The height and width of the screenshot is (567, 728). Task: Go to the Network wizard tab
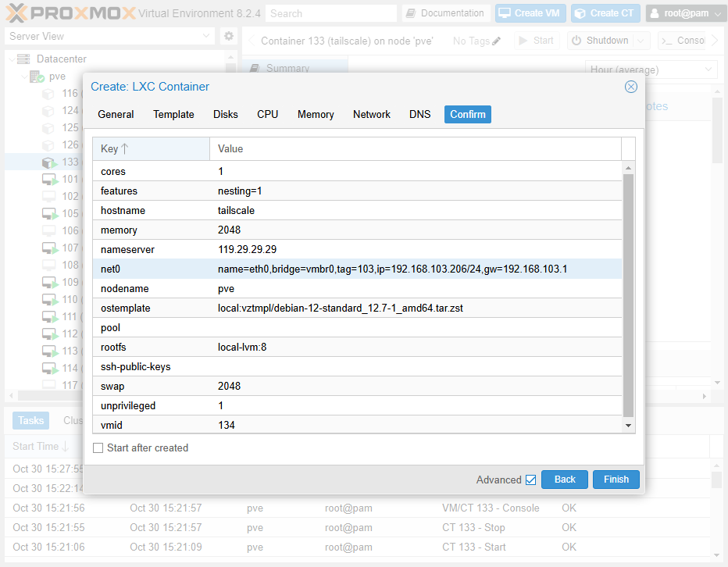click(x=372, y=115)
